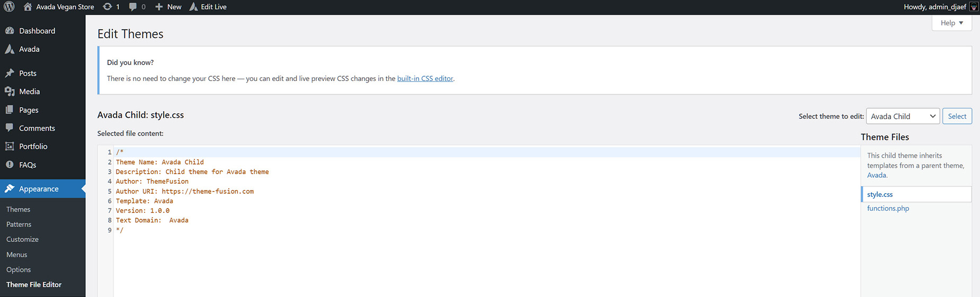Click the Appearance paintbrush icon

point(10,188)
